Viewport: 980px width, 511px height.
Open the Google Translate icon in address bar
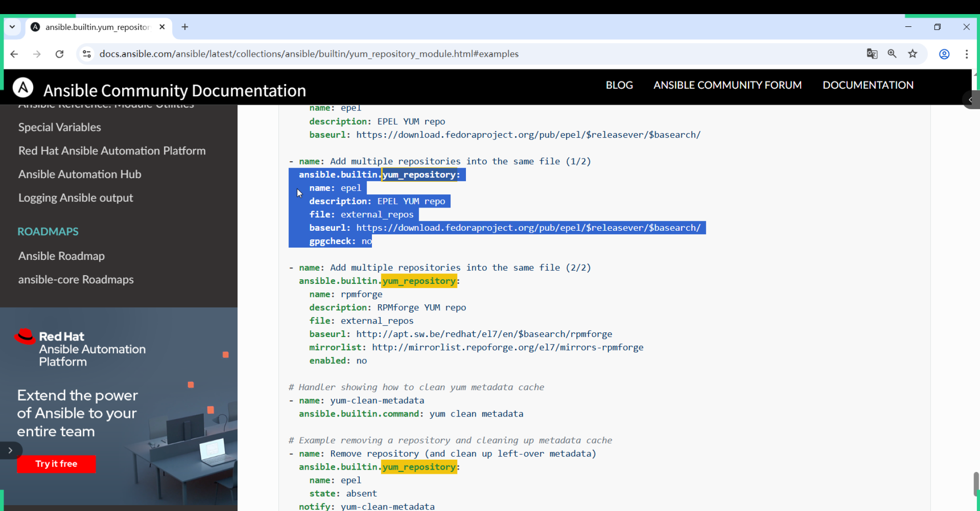click(x=871, y=54)
